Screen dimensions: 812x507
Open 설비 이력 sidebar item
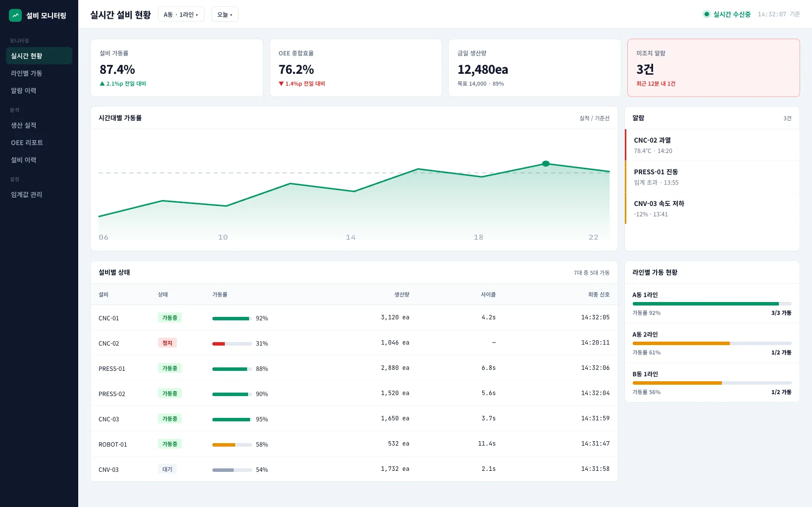coord(39,160)
